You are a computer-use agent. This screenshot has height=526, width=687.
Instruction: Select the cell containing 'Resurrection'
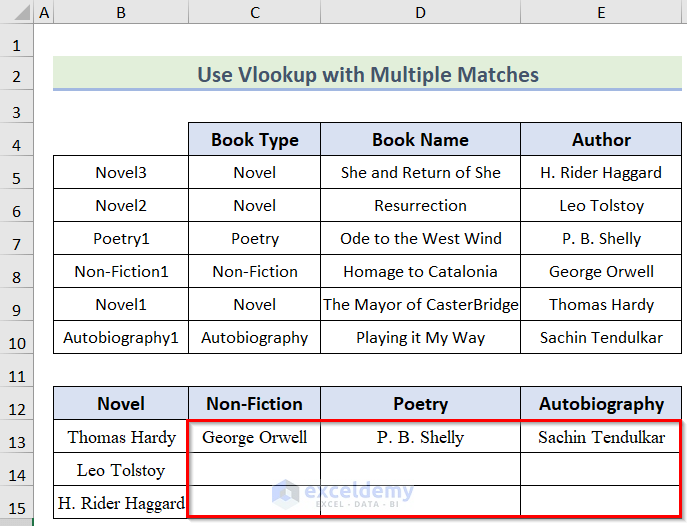420,206
